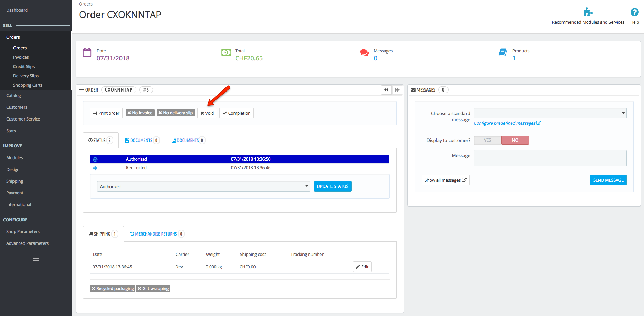Open the Choose a standard message dropdown
The height and width of the screenshot is (316, 644).
tap(550, 113)
